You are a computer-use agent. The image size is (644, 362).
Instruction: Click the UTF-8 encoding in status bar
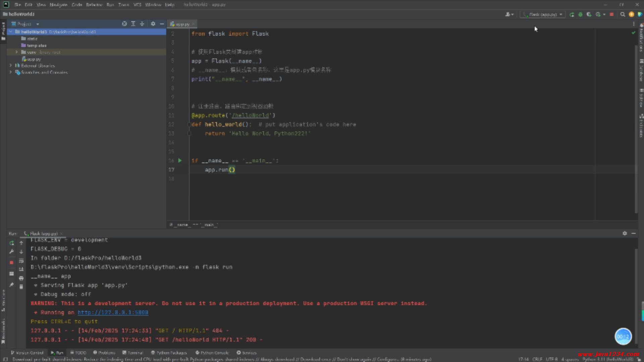coord(551,359)
